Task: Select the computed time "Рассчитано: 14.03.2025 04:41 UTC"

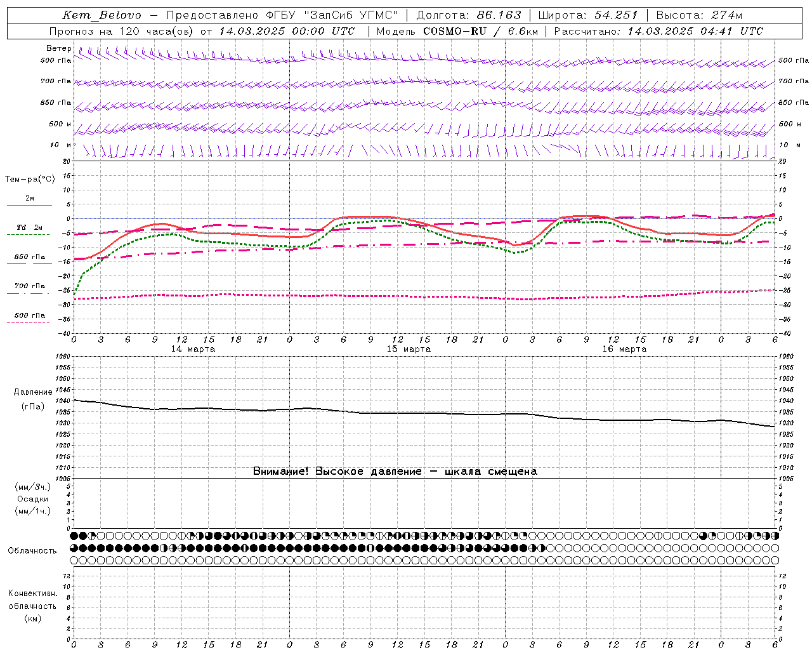Action: click(x=658, y=31)
